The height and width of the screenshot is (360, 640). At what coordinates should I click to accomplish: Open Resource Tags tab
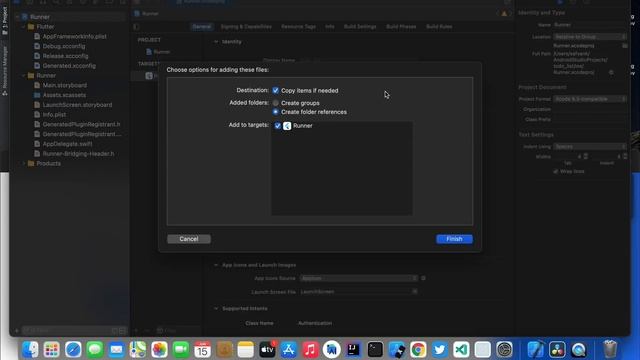[x=298, y=27]
